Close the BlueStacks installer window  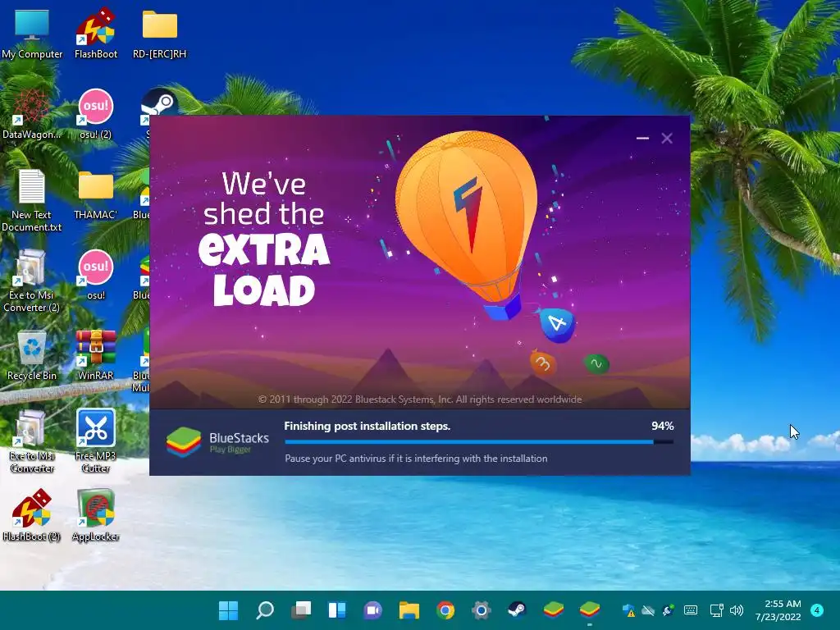[x=667, y=138]
